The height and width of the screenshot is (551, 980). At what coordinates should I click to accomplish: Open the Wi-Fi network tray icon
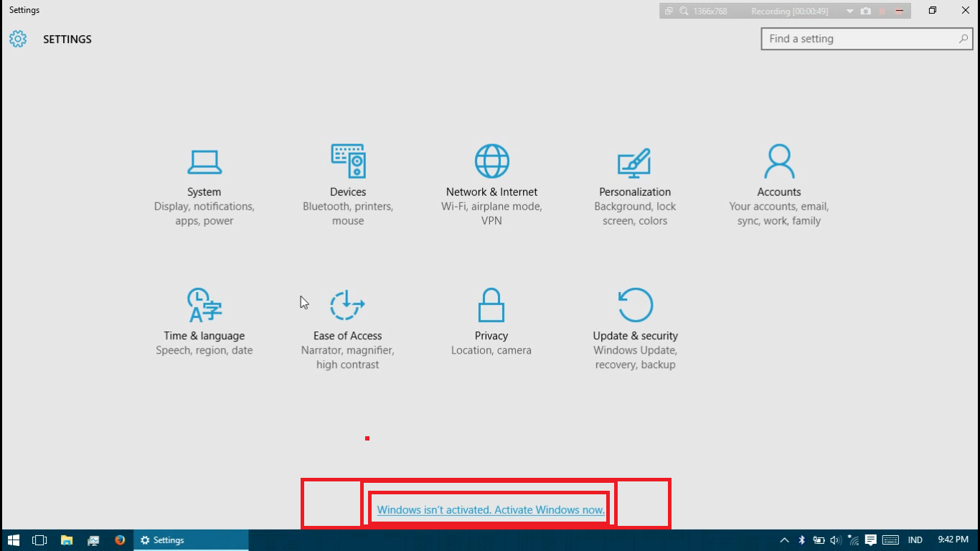[x=853, y=540]
